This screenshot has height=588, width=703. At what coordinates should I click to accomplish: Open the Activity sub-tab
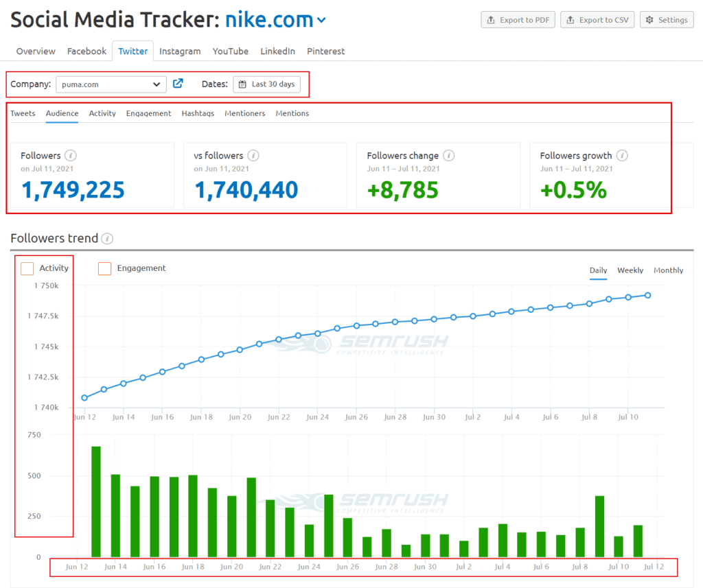coord(102,113)
